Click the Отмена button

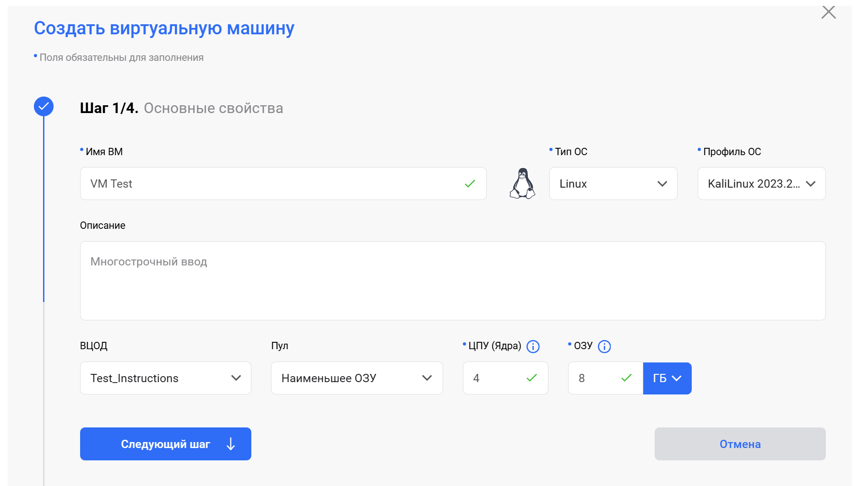(x=740, y=444)
